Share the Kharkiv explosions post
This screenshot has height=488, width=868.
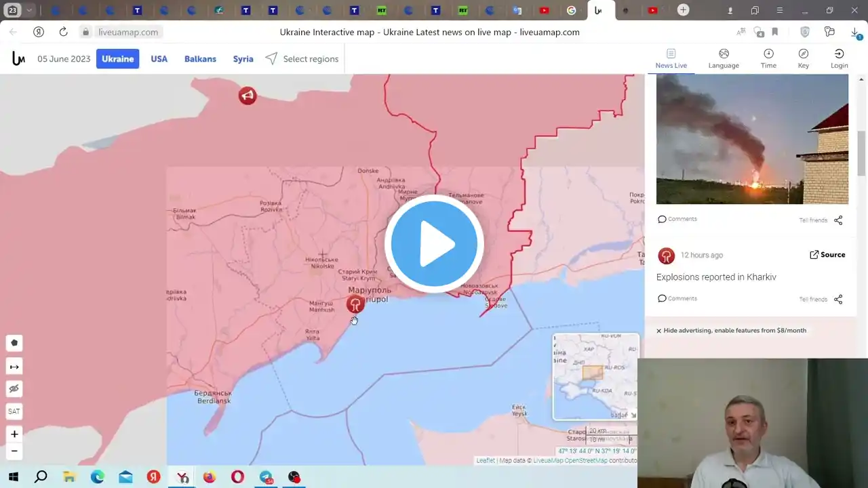pyautogui.click(x=838, y=299)
